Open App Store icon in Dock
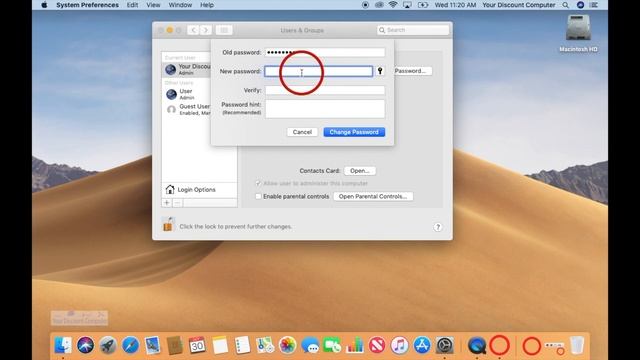 point(422,345)
